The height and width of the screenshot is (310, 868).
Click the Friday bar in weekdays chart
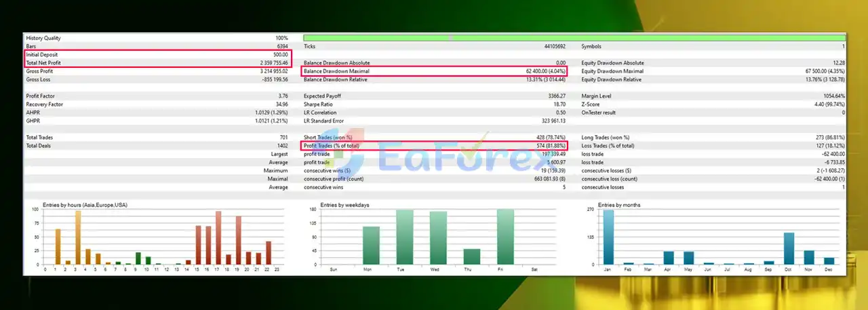tap(505, 237)
